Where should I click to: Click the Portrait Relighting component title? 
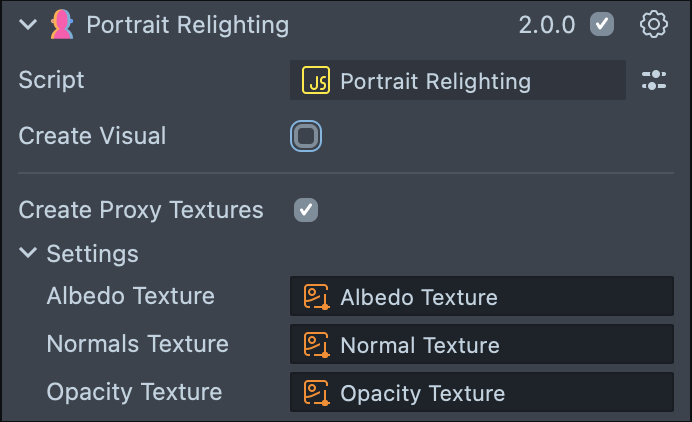tap(187, 25)
